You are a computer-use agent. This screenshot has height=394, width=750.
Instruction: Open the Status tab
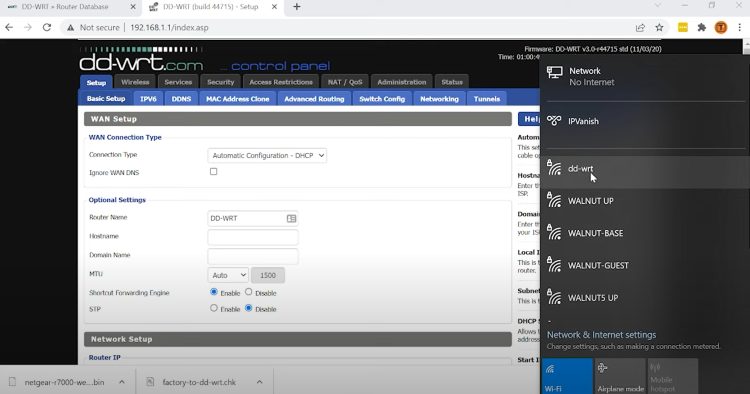(452, 82)
